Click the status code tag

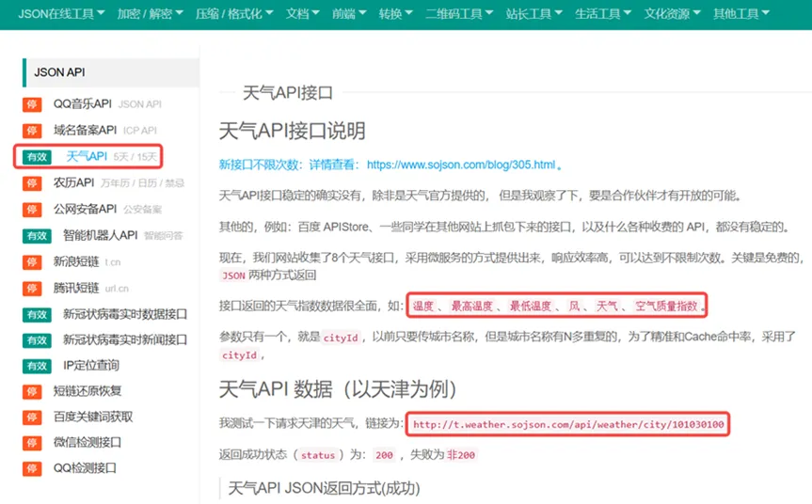point(317,455)
